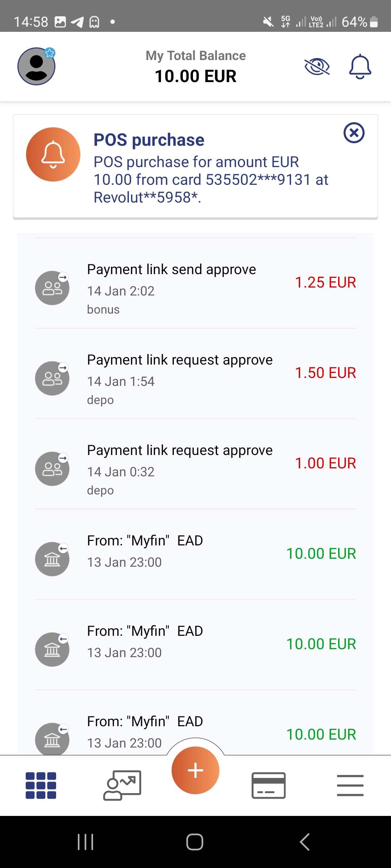Tap the My Total Balance amount
Image resolution: width=391 pixels, height=868 pixels.
(195, 76)
